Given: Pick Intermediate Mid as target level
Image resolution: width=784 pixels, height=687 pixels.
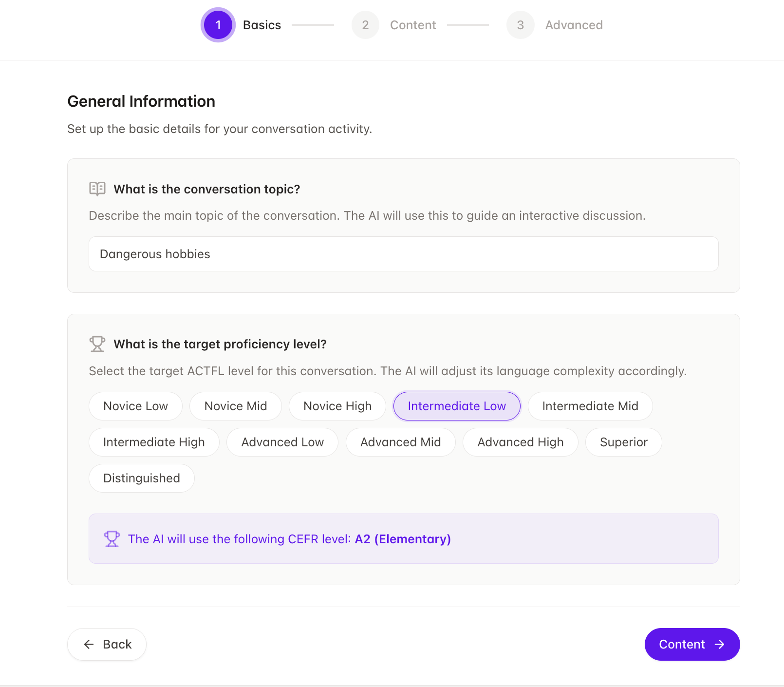Looking at the screenshot, I should pos(590,406).
